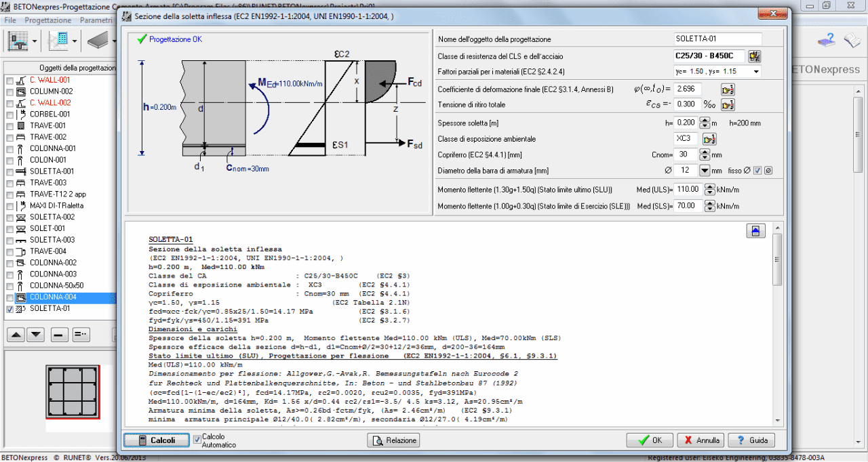Screen dimensions: 868x462
Task: Tick the checkbox for COLON-001
Action: pos(9,161)
